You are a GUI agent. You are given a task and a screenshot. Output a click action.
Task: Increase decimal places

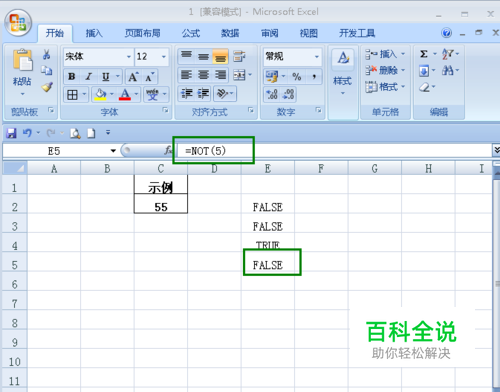click(x=272, y=94)
